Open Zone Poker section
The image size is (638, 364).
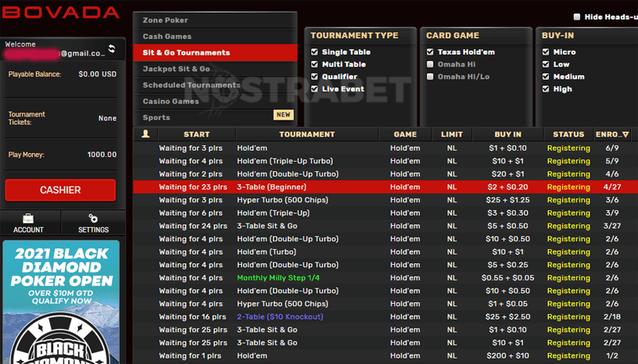tap(215, 20)
